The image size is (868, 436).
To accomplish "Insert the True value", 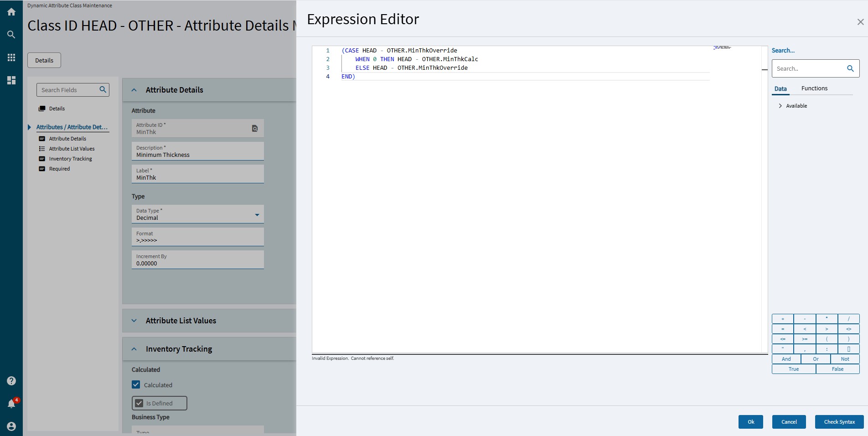I will (794, 369).
